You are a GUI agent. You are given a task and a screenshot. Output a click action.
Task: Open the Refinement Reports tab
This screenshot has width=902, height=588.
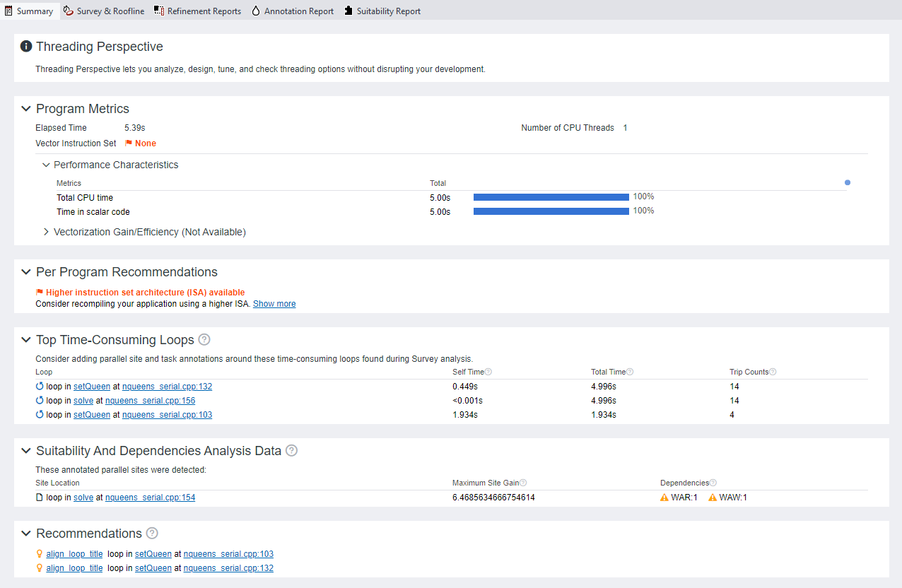pyautogui.click(x=197, y=11)
